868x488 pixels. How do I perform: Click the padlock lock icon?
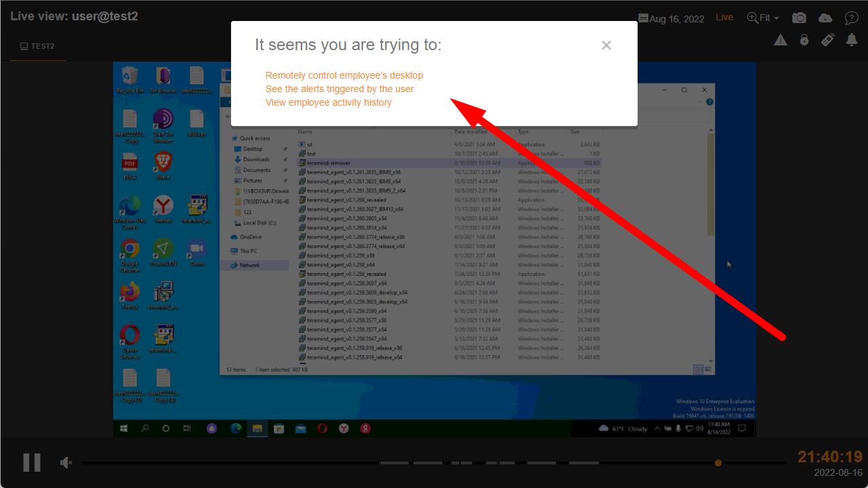(804, 40)
